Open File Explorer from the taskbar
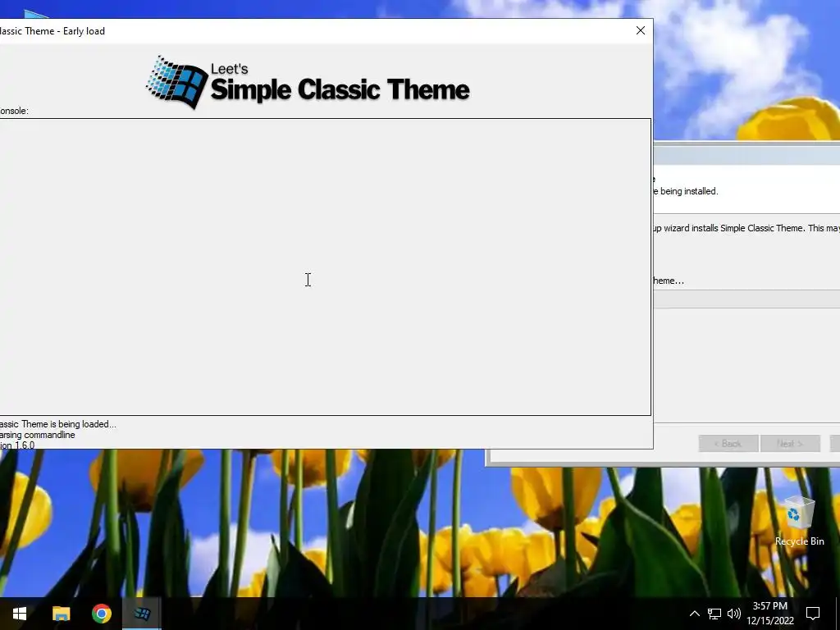 coord(61,614)
